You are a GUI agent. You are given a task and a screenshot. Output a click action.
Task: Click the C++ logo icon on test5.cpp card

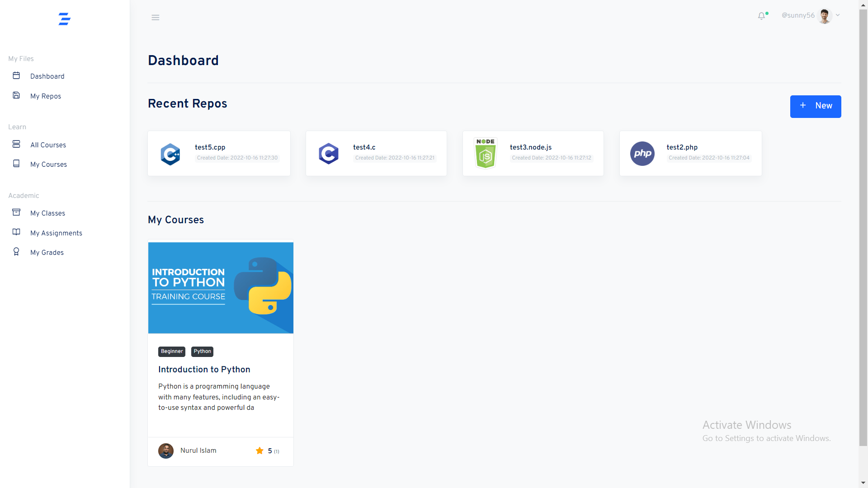[x=170, y=154]
